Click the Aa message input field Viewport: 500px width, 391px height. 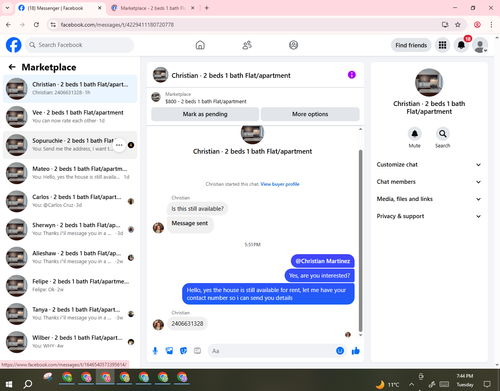(x=272, y=351)
